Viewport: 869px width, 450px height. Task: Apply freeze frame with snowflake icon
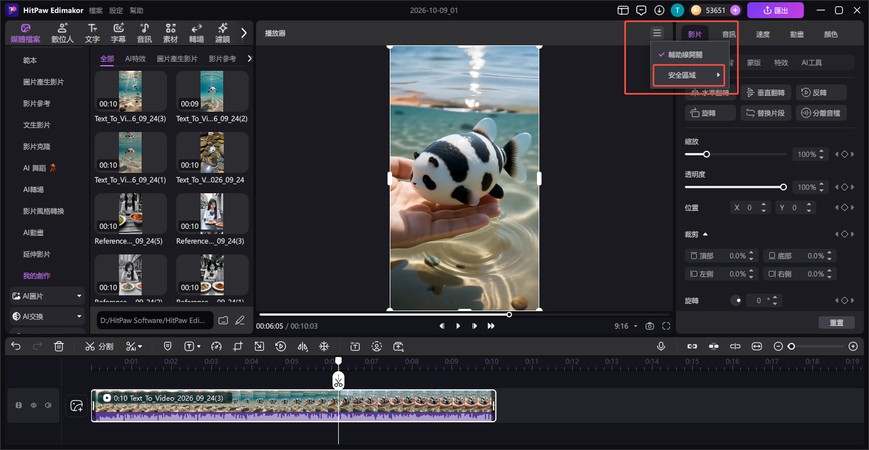pyautogui.click(x=324, y=346)
